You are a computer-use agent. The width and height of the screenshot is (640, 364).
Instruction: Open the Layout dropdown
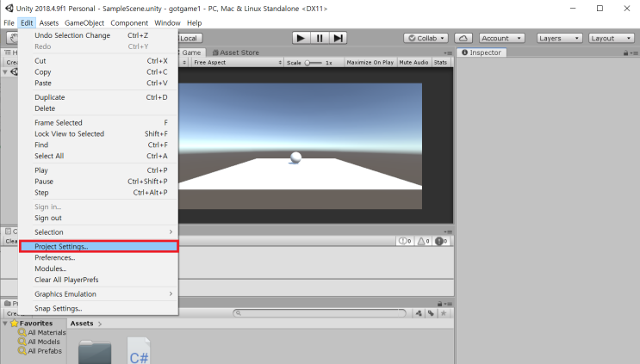(611, 38)
